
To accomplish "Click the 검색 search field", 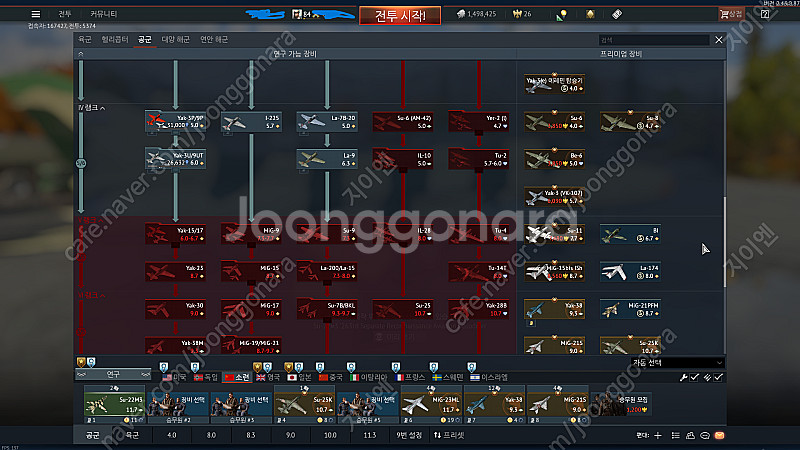I will pos(654,40).
